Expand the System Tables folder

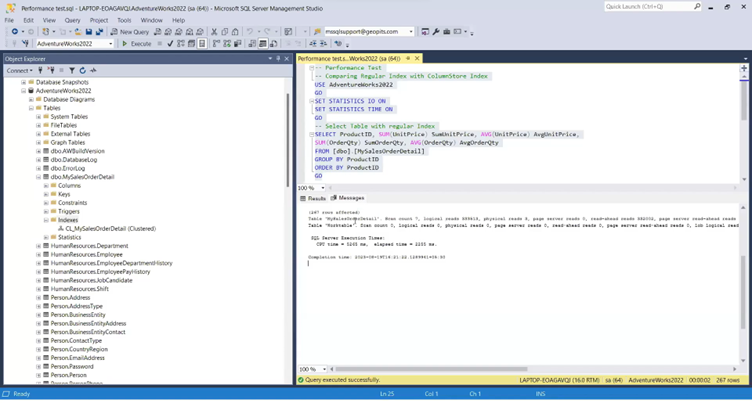click(x=39, y=117)
